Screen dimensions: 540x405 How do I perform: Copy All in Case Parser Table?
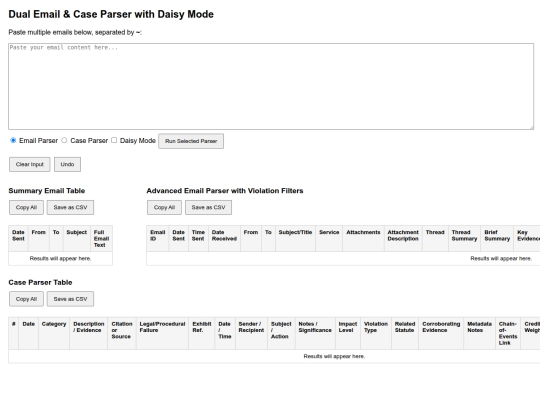(26, 299)
